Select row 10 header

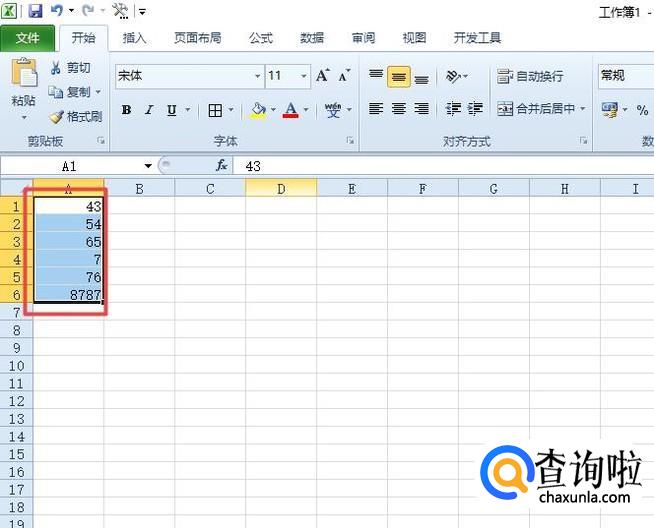coord(16,366)
